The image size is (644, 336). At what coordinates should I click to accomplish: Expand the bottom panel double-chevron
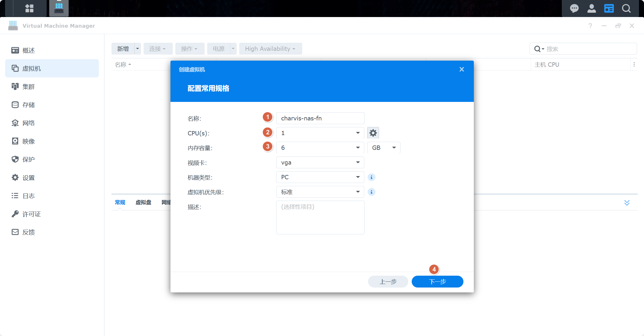coord(627,203)
